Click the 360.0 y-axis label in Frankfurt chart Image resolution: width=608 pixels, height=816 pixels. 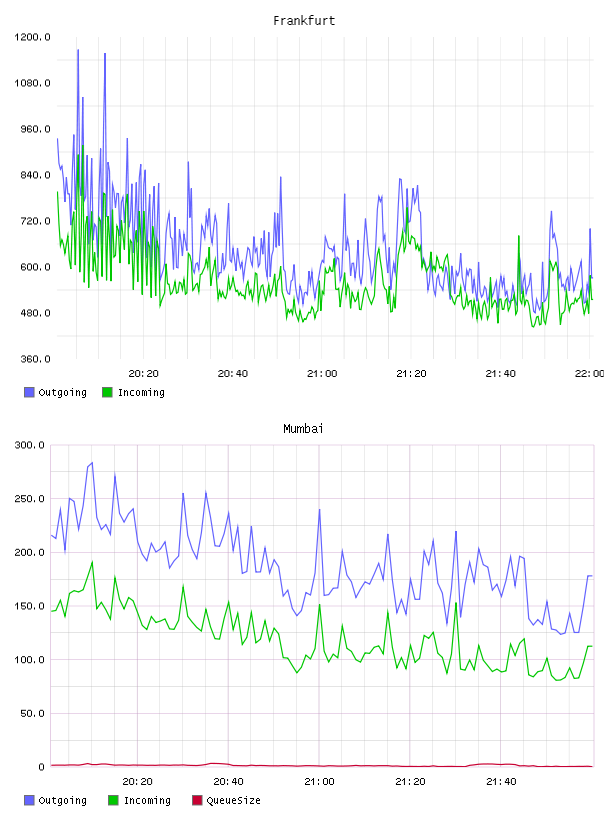click(x=35, y=359)
